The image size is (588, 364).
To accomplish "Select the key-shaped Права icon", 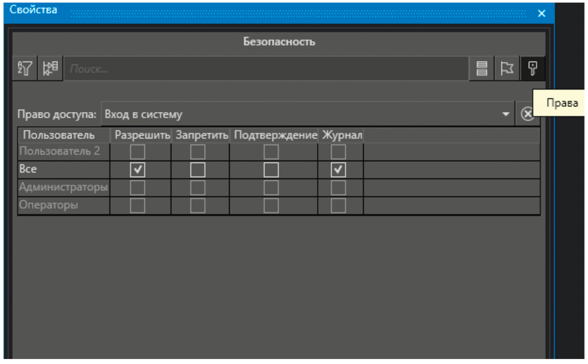I will tap(533, 69).
